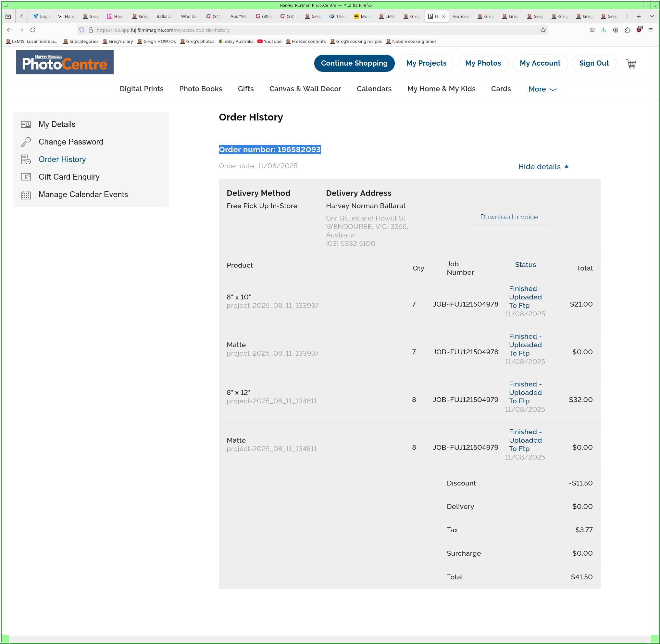Click status link in 8" x 10" row
This screenshot has width=660, height=644.
525,297
